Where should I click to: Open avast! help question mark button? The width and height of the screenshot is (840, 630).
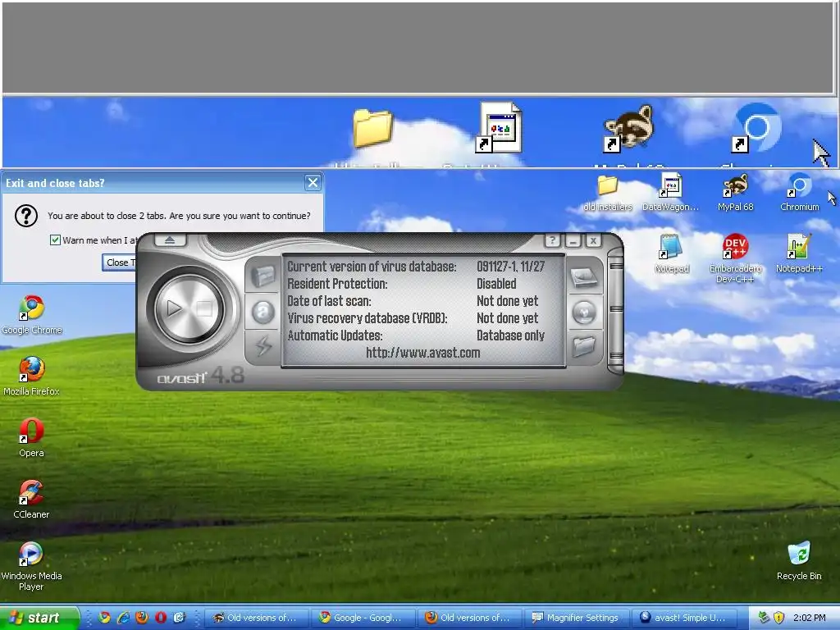(552, 241)
